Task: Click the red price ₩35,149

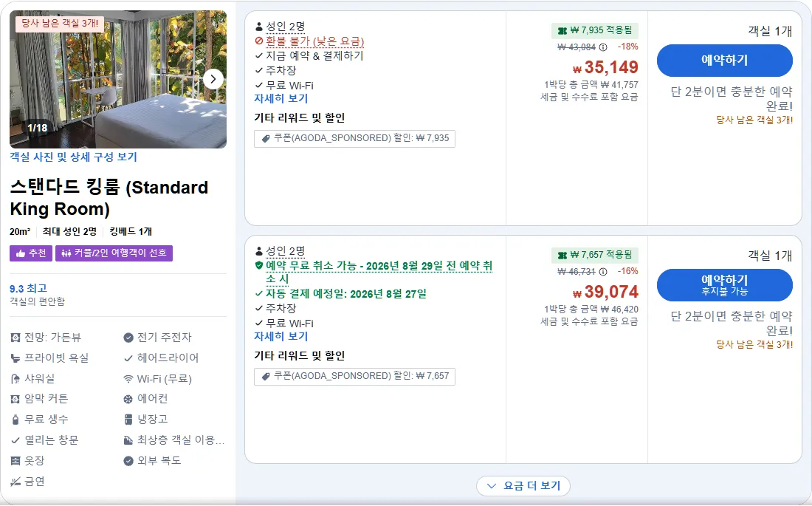Action: [x=605, y=67]
